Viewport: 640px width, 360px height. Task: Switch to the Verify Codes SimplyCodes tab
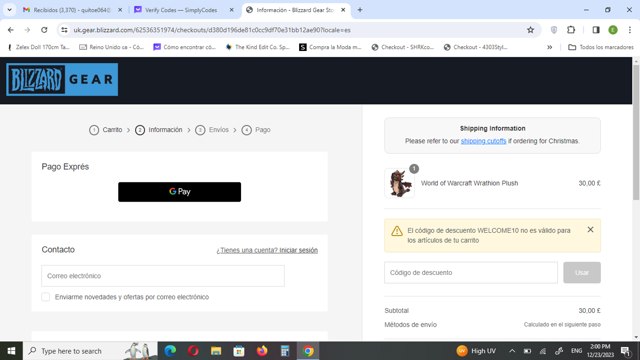181,10
